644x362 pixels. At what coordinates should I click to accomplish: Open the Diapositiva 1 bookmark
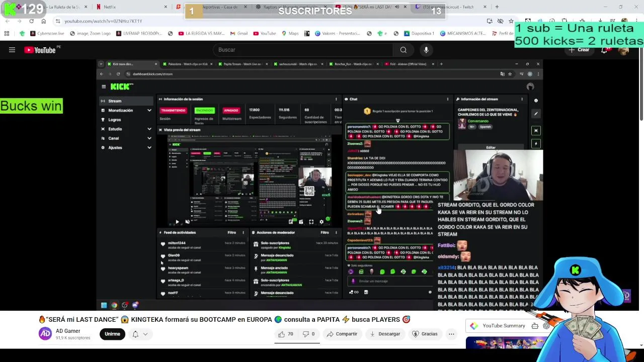[419, 34]
